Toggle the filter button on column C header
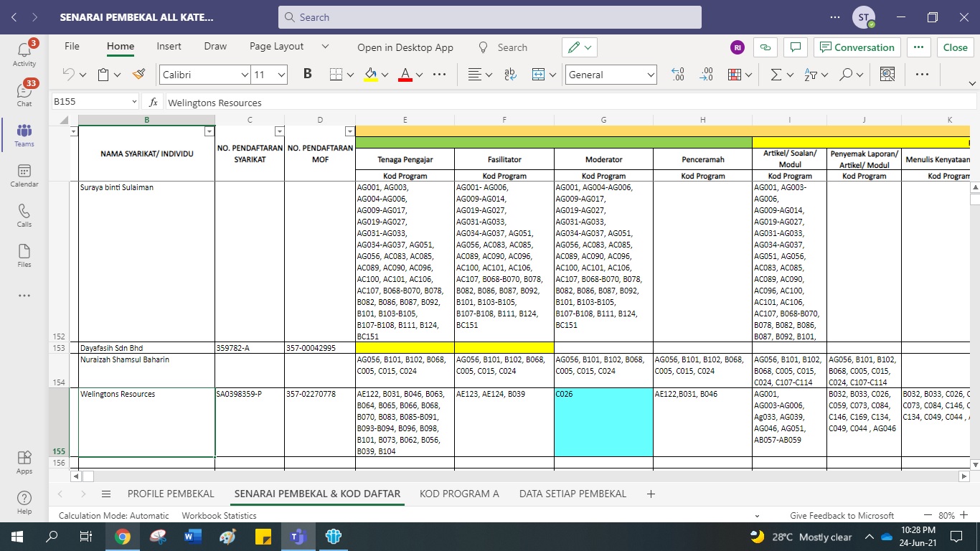980x551 pixels. tap(279, 131)
